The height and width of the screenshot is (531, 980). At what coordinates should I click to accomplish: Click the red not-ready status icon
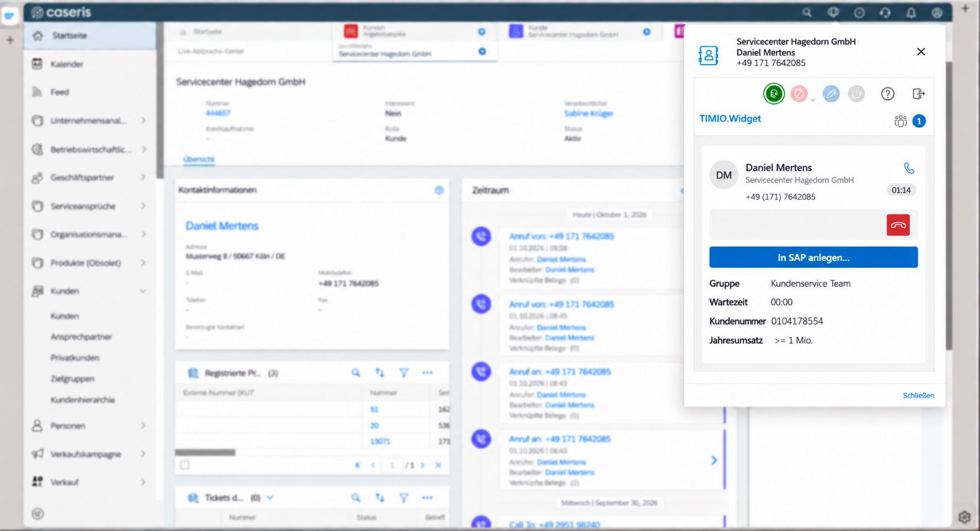(799, 93)
